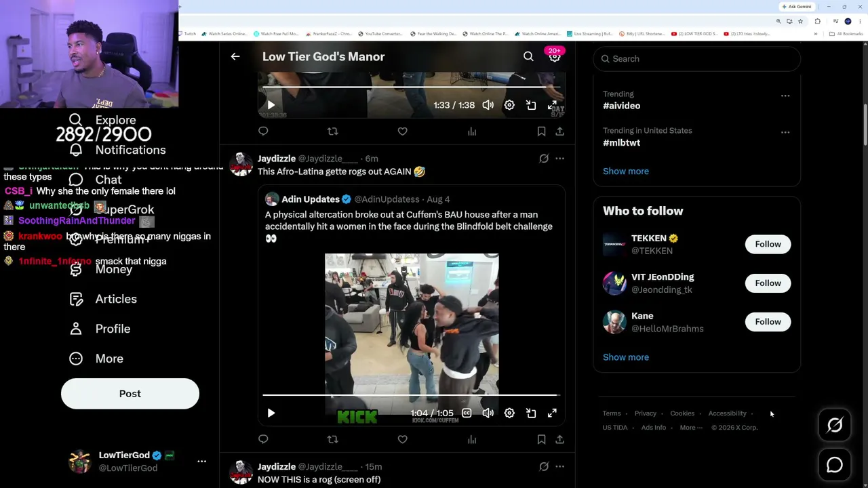Click the Post button
This screenshot has width=868, height=488.
point(130,394)
